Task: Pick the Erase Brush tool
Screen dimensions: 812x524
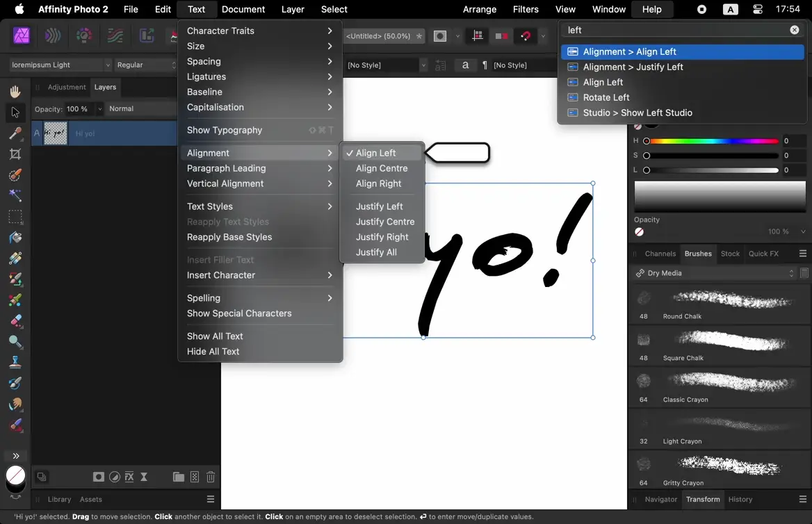Action: [x=15, y=321]
